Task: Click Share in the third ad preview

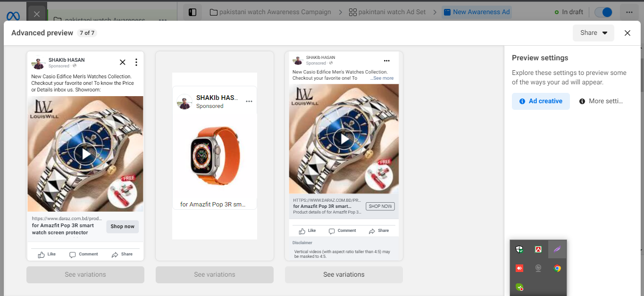Action: pos(379,231)
